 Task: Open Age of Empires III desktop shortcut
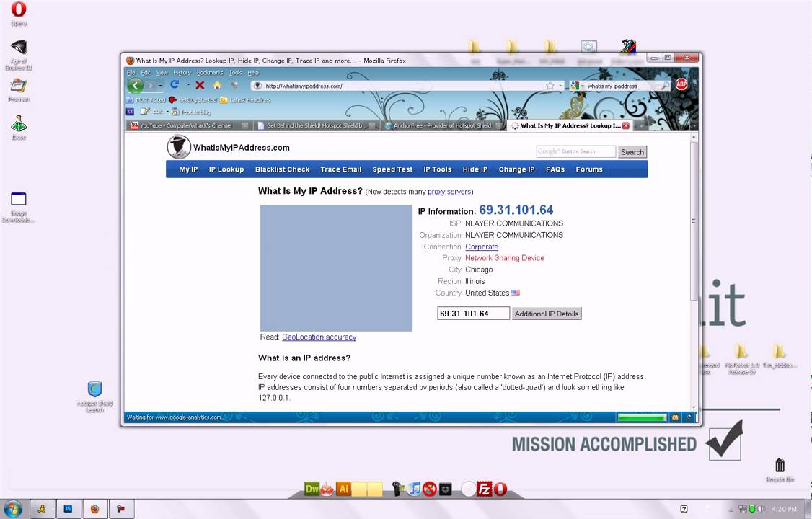pyautogui.click(x=19, y=55)
